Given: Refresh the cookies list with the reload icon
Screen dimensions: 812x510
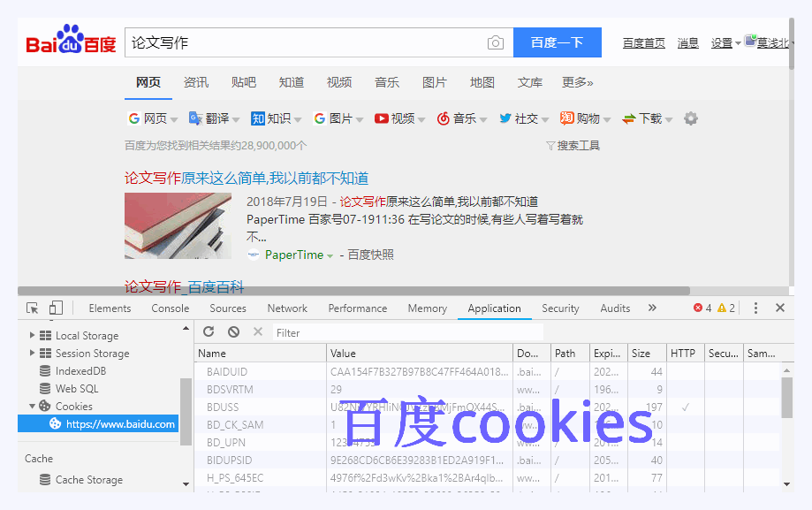Looking at the screenshot, I should (x=209, y=331).
